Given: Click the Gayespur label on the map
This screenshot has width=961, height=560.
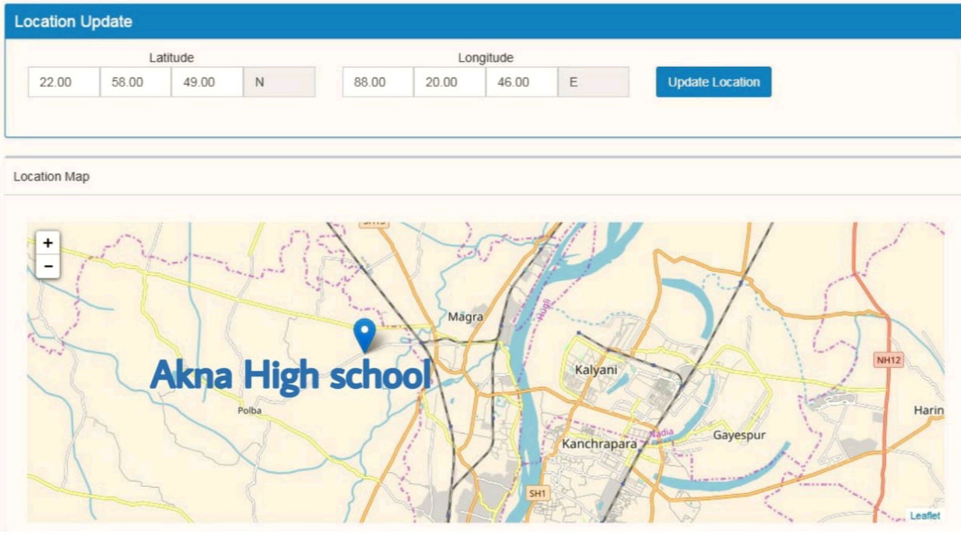Looking at the screenshot, I should 739,436.
